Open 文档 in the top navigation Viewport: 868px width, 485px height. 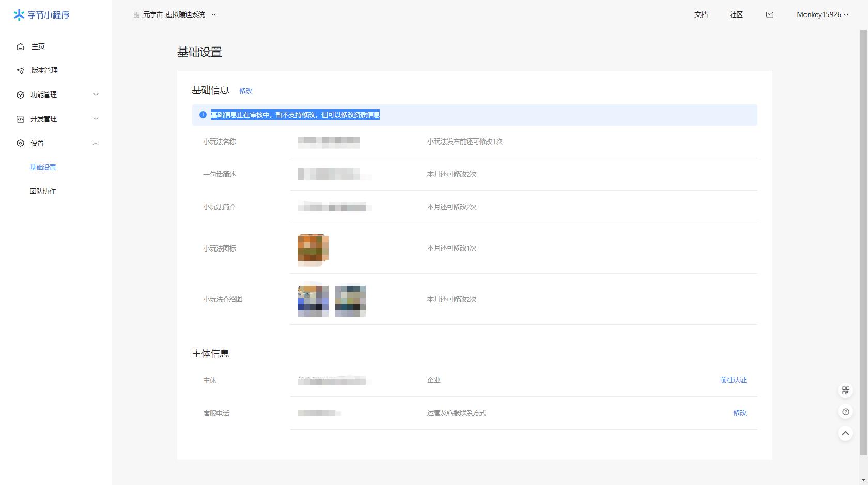[x=701, y=15]
